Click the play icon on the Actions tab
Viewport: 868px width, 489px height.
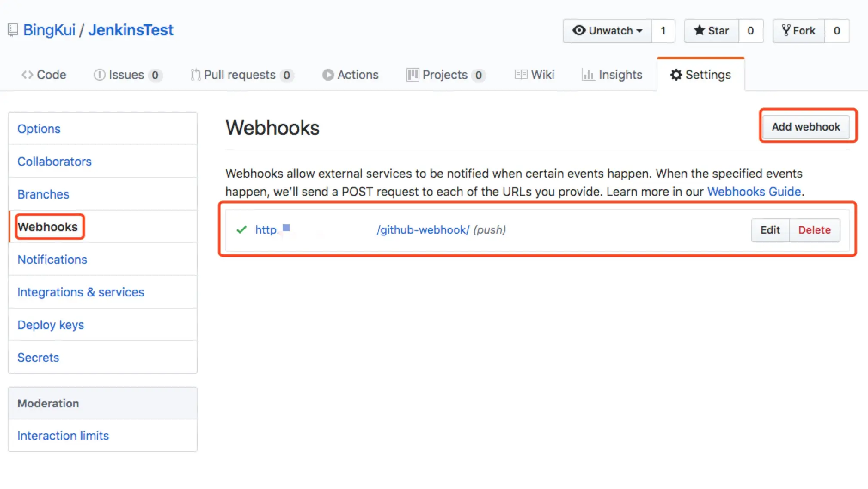(x=329, y=75)
